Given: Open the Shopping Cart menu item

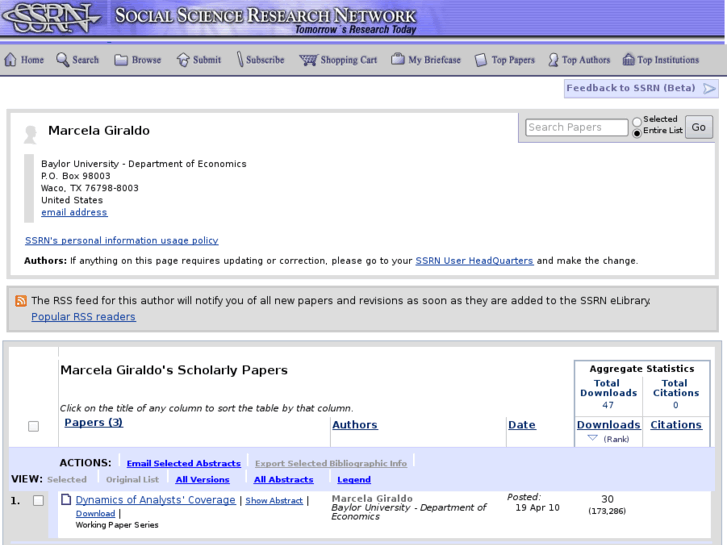Looking at the screenshot, I should point(349,60).
